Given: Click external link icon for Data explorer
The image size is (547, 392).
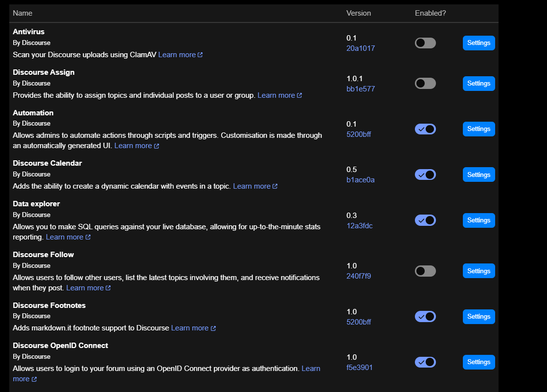Looking at the screenshot, I should click(88, 237).
